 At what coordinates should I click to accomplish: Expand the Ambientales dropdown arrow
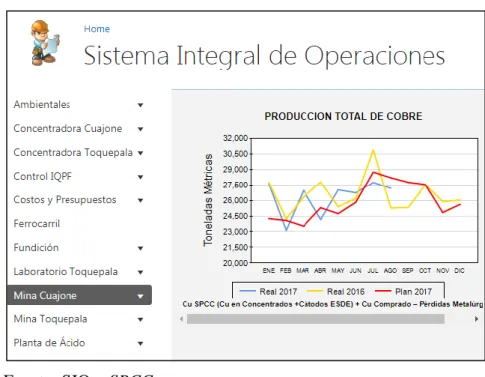click(x=140, y=105)
